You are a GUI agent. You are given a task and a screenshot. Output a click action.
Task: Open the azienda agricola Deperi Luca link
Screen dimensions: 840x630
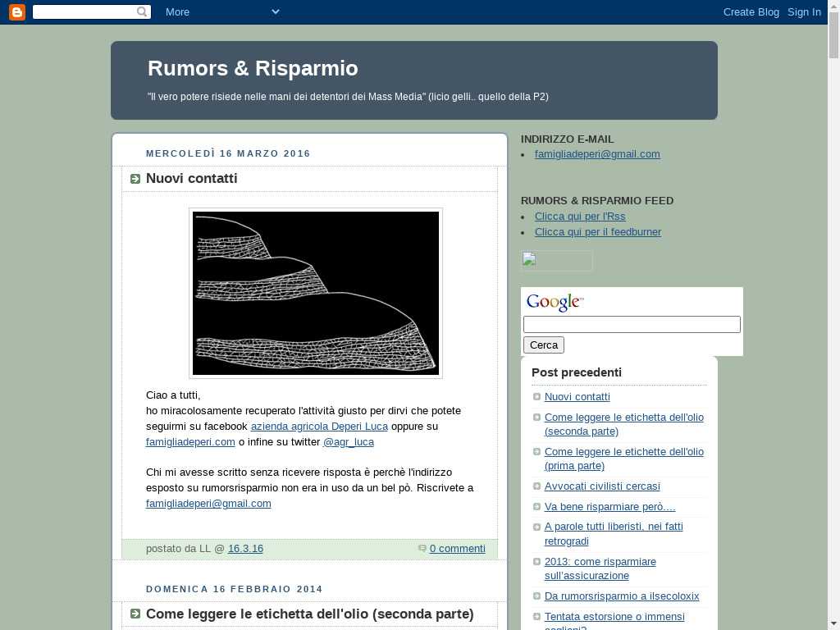(319, 427)
